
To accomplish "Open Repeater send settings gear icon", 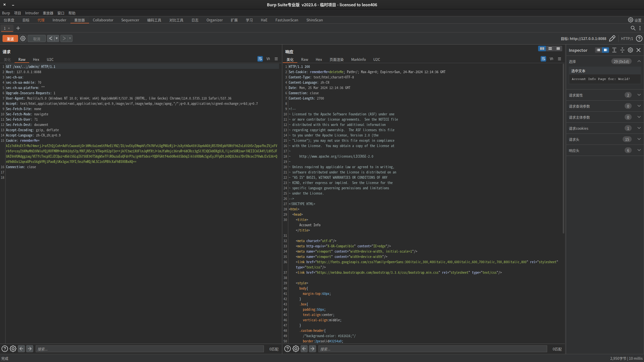I will (23, 38).
